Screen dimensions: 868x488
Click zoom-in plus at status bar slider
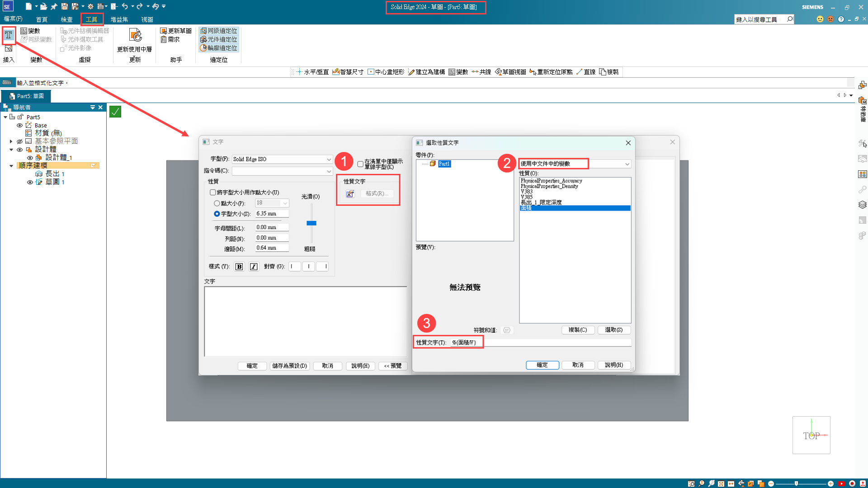830,483
